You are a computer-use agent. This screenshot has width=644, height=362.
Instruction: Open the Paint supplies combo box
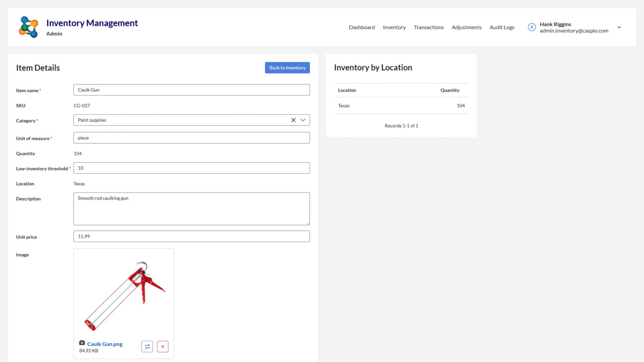pyautogui.click(x=181, y=120)
